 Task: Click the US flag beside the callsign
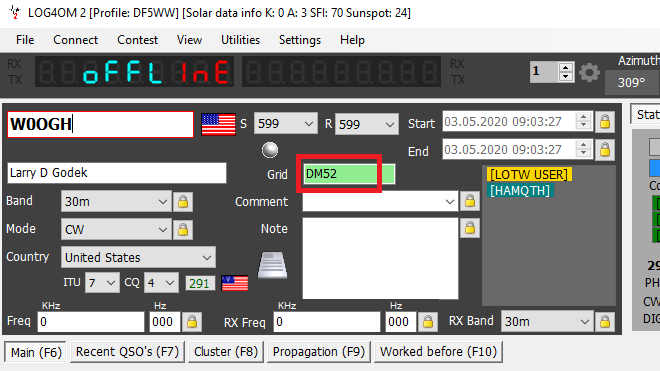pos(218,124)
